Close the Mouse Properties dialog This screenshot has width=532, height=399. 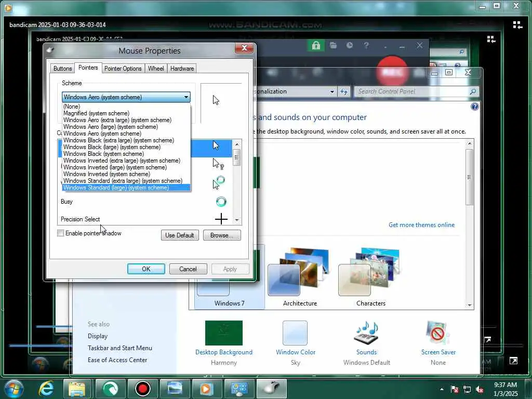click(x=244, y=48)
